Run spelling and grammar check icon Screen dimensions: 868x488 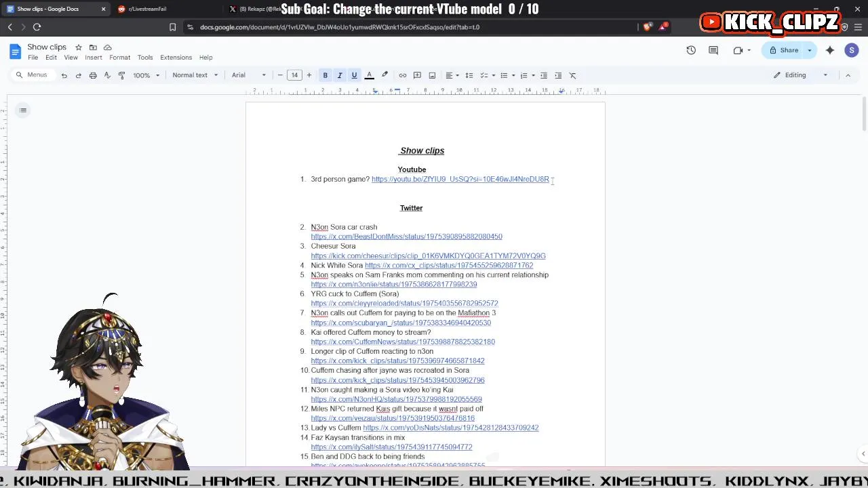tap(107, 75)
